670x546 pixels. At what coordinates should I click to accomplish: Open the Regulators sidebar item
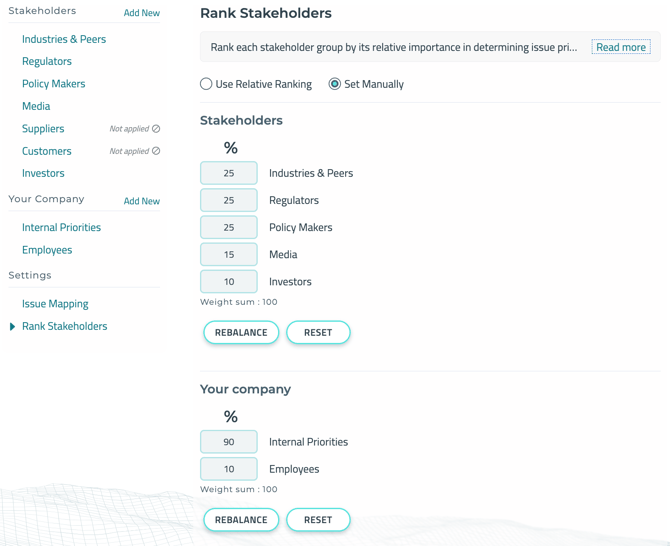47,61
